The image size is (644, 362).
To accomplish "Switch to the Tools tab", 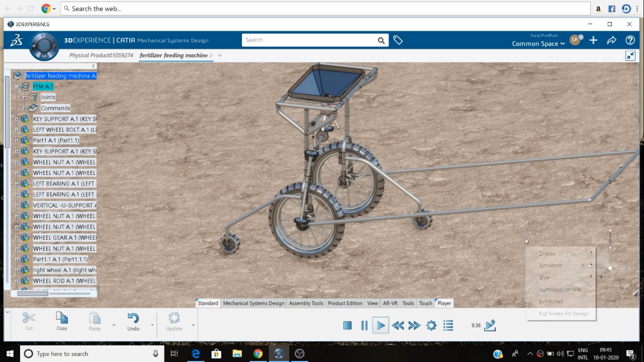I will pyautogui.click(x=408, y=303).
